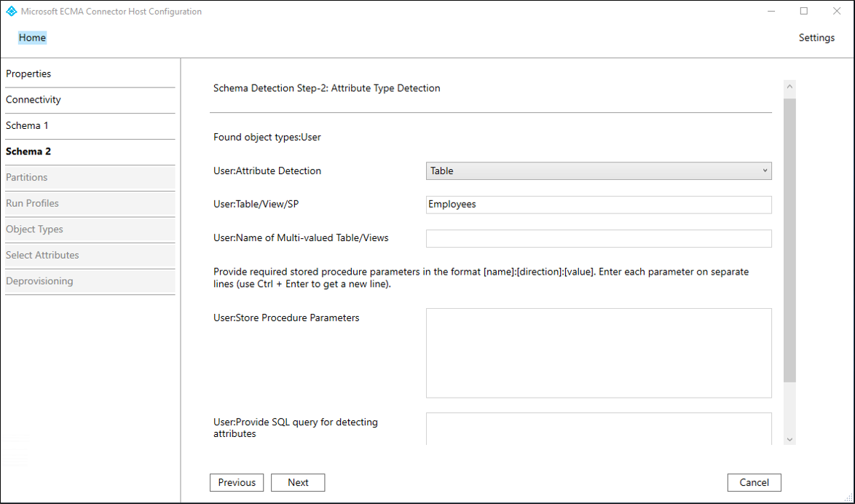The width and height of the screenshot is (855, 504).
Task: Click the Name of Multi-valued Table/Views field
Action: click(x=599, y=238)
